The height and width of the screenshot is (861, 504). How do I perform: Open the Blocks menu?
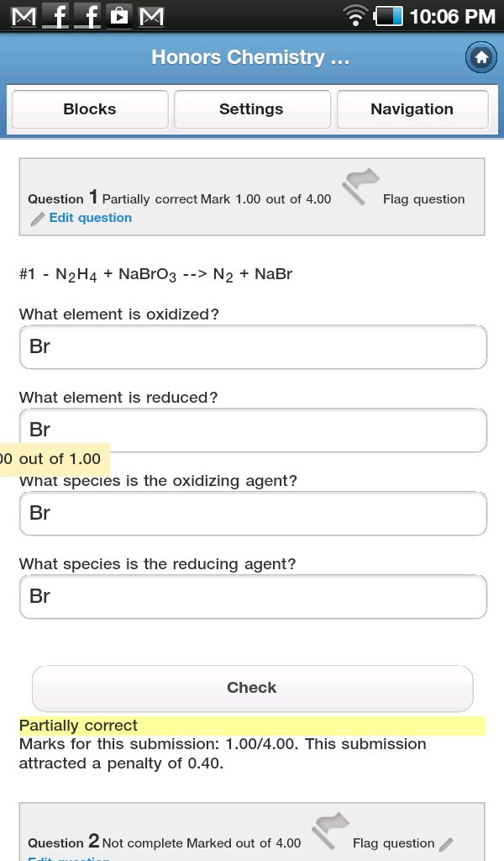pyautogui.click(x=90, y=109)
